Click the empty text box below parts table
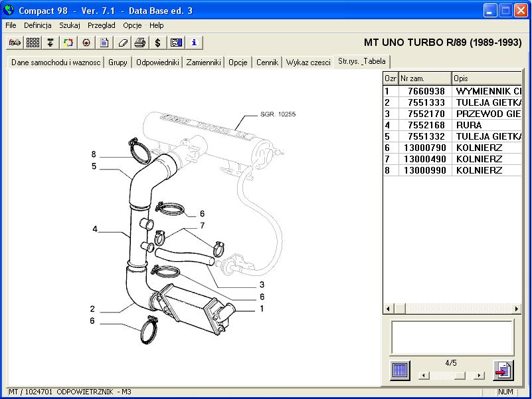The width and height of the screenshot is (532, 399). click(452, 337)
